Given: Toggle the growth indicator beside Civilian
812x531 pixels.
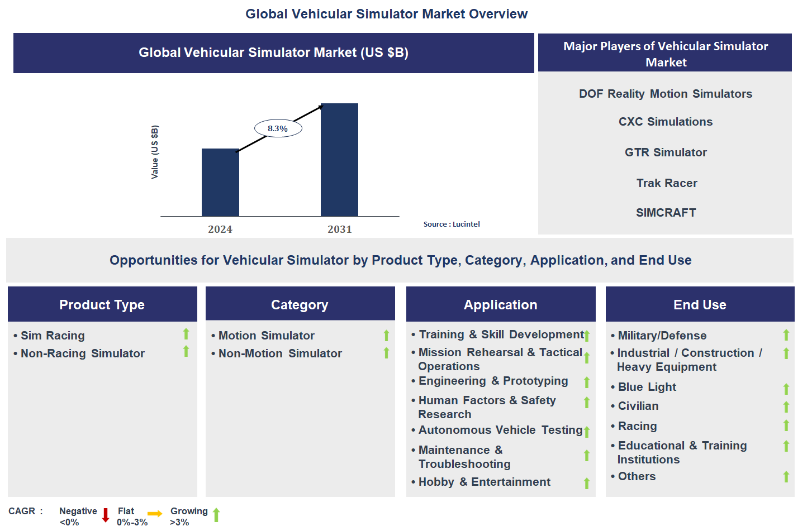Looking at the screenshot, I should 786,406.
